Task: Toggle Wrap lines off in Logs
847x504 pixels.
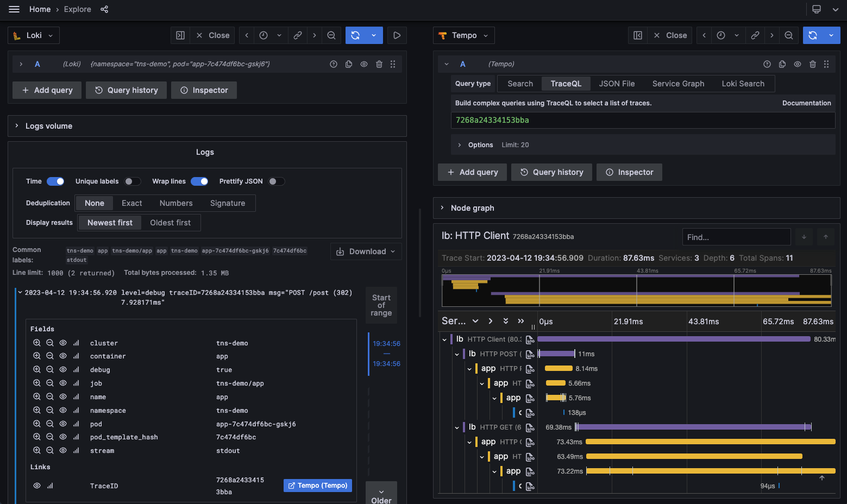Action: pos(199,181)
